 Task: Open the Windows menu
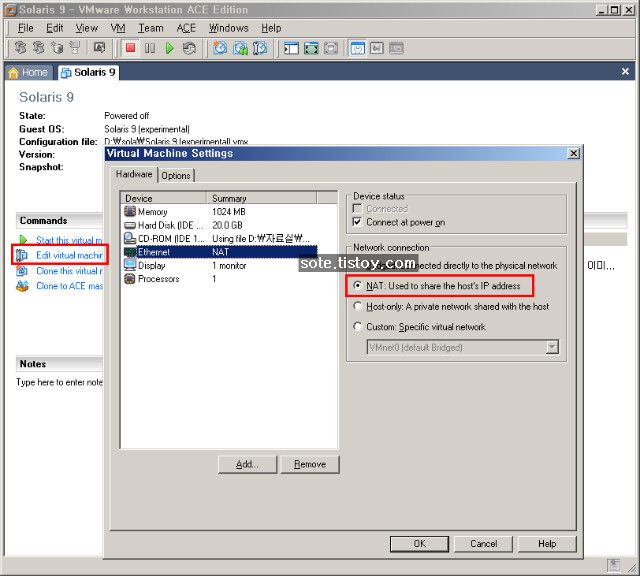(x=229, y=28)
